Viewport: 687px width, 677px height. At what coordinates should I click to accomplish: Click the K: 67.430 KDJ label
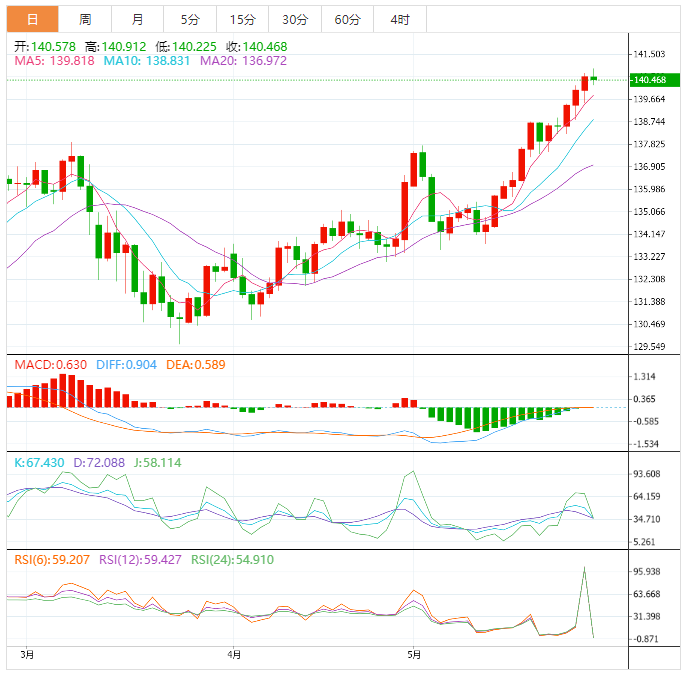point(39,463)
